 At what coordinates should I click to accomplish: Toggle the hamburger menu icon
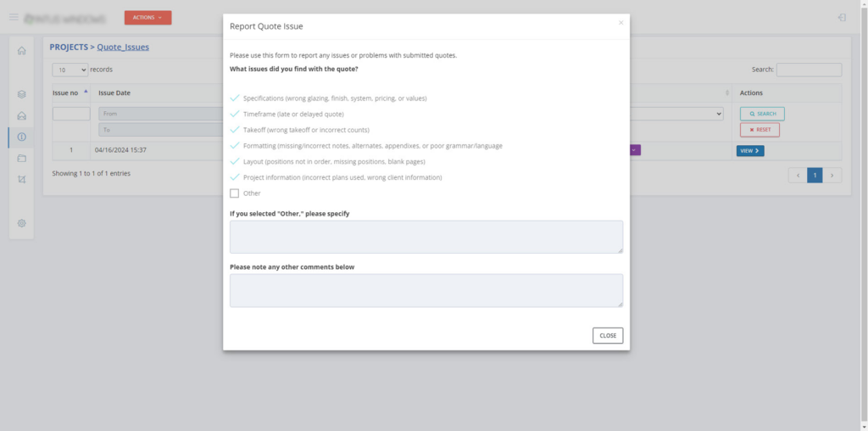[14, 17]
